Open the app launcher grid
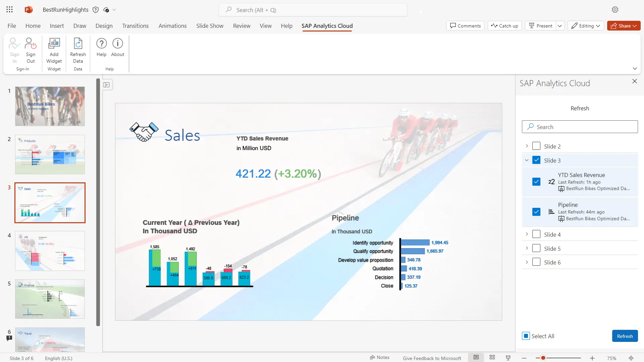Screen dimensions: 644x362 [9, 10]
